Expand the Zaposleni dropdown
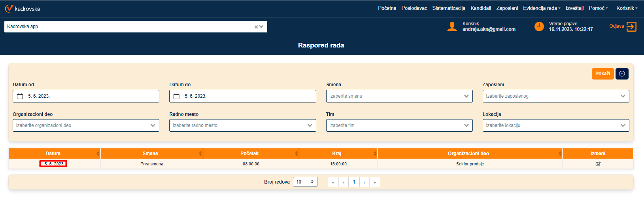 (x=555, y=96)
